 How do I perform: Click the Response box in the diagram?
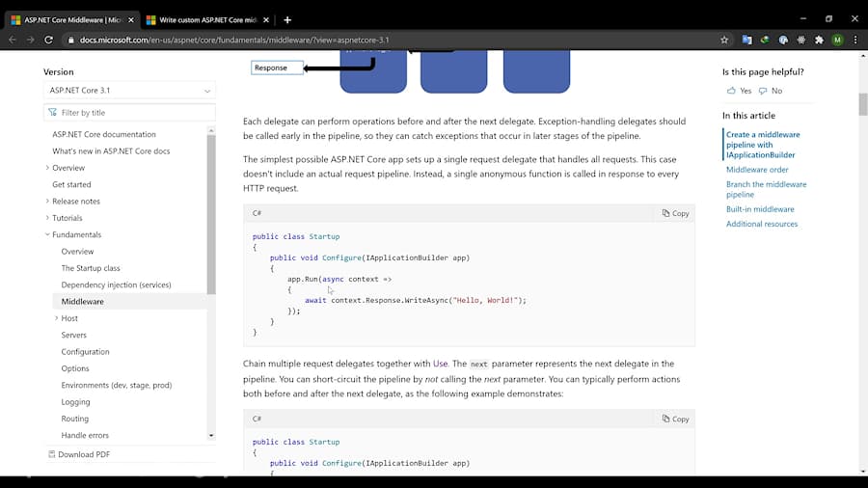[x=277, y=68]
